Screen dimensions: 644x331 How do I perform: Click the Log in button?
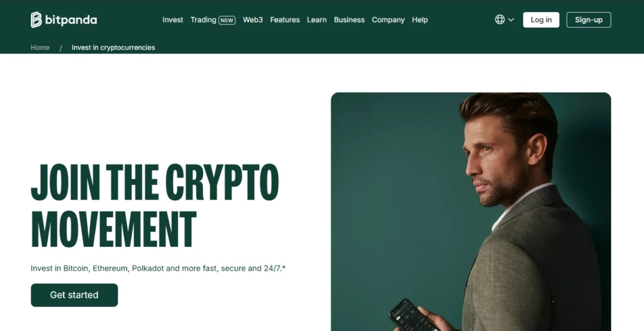(541, 20)
